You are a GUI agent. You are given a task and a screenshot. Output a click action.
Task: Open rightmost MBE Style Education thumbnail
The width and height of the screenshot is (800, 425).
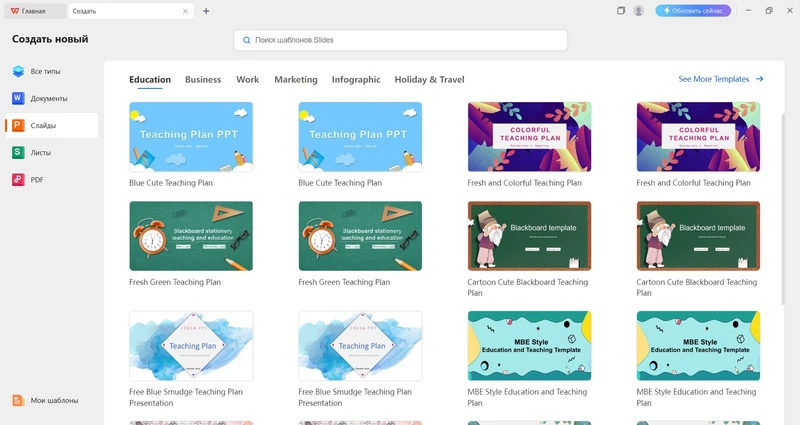tap(698, 346)
